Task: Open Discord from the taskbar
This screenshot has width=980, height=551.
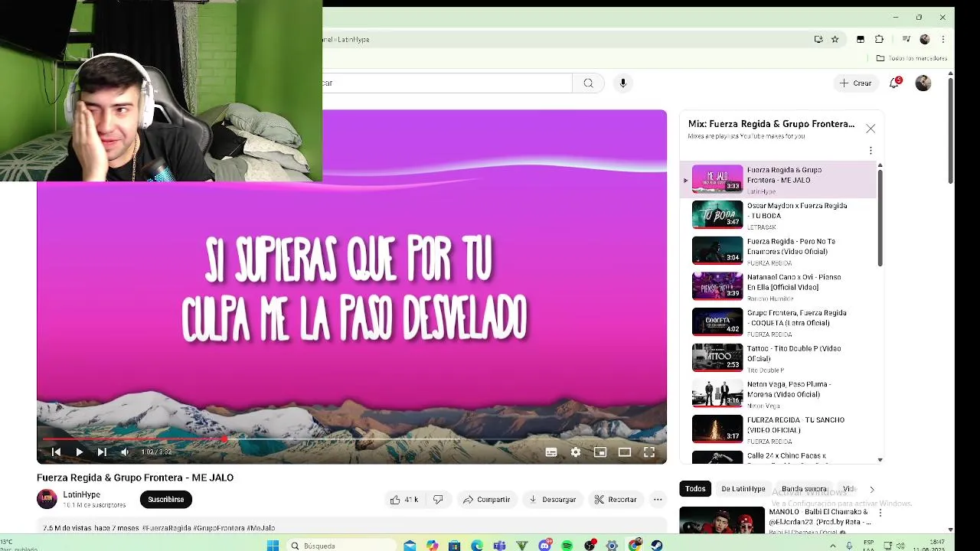Action: coord(544,545)
